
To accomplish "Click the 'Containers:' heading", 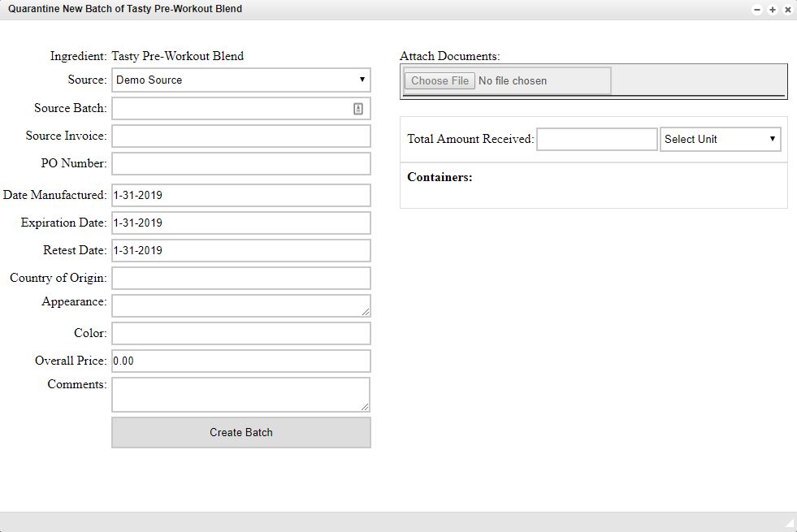I will (440, 177).
